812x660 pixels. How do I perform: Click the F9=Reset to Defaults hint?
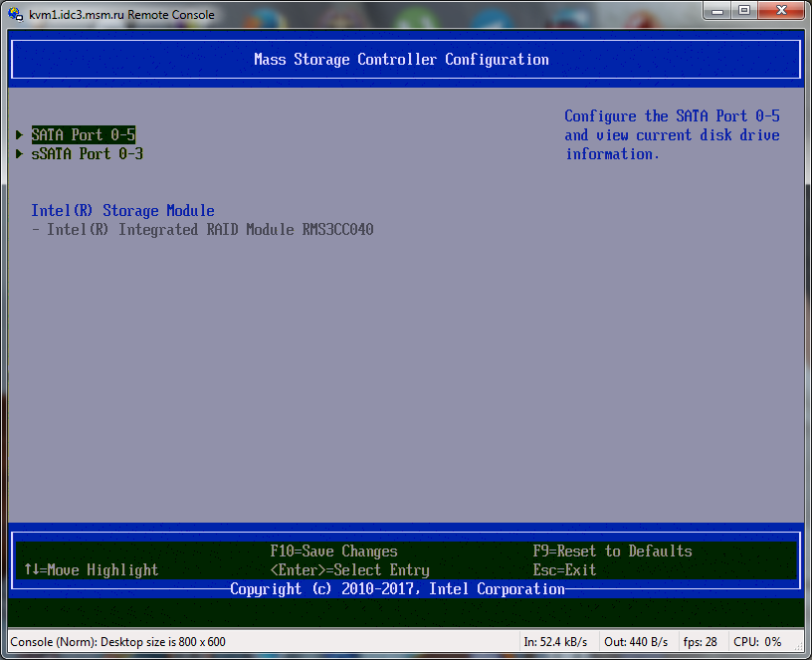click(613, 551)
